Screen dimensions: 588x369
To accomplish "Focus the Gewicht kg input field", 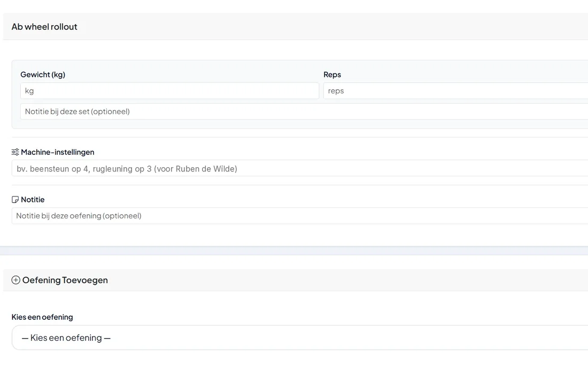I will [169, 91].
